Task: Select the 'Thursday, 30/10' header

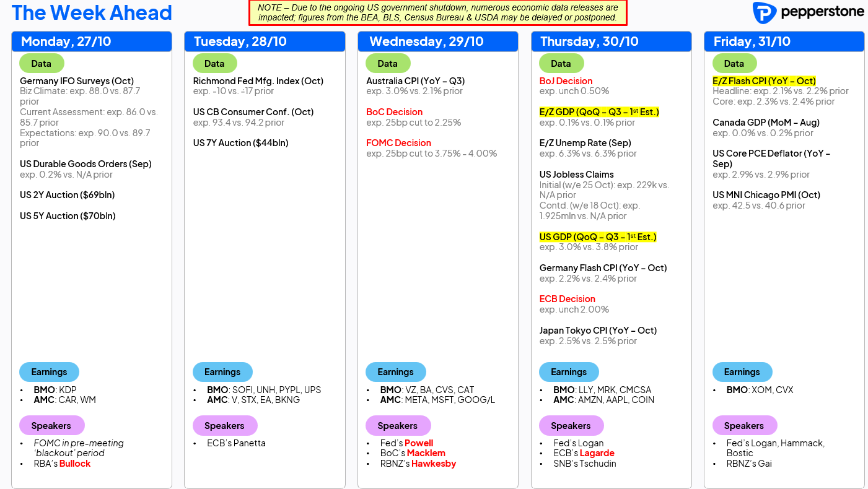Action: click(611, 41)
